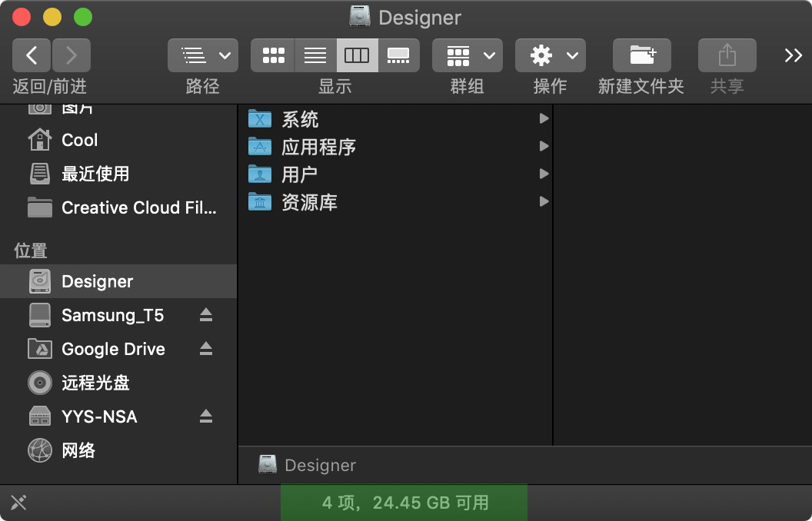The image size is (812, 521).
Task: Switch to gallery view mode
Action: pyautogui.click(x=398, y=55)
